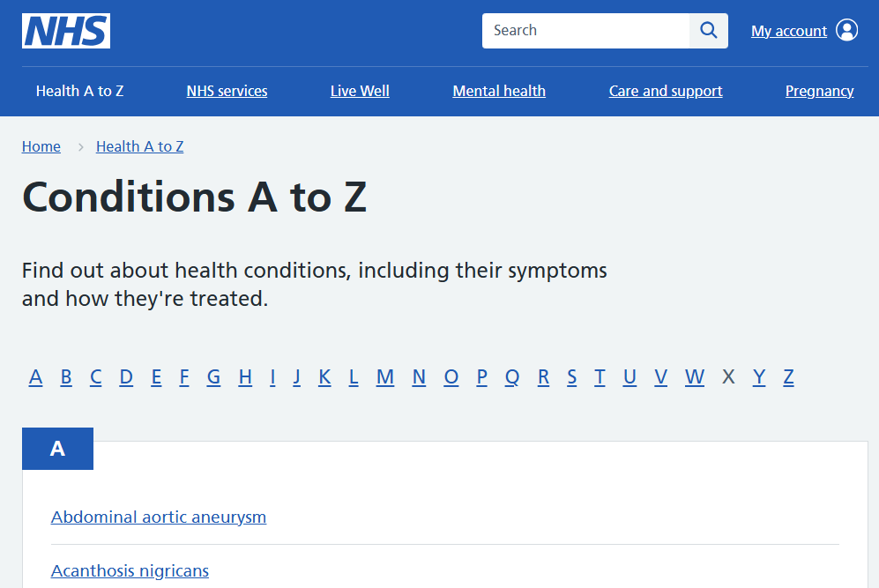879x588 pixels.
Task: Select NHS services in the navigation bar
Action: click(x=227, y=90)
